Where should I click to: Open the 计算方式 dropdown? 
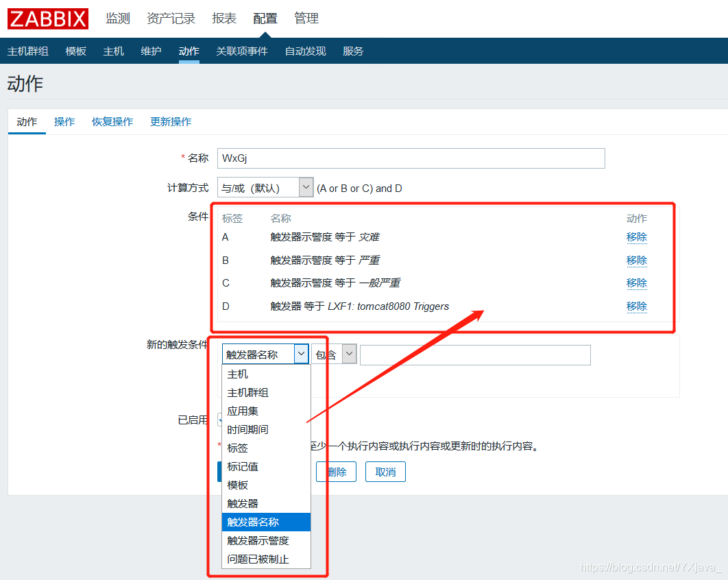click(x=265, y=188)
